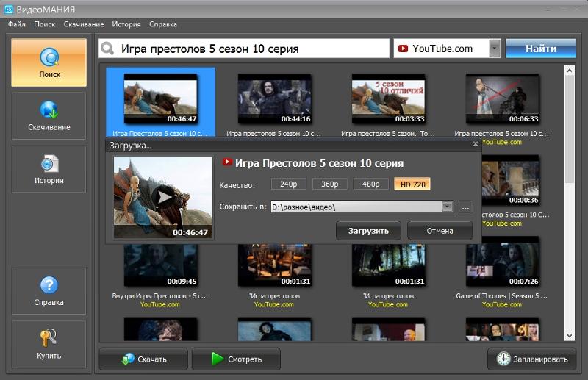588x380 pixels.
Task: Click the YouTube.com link under Внутри Игры Престолов
Action: [x=159, y=304]
